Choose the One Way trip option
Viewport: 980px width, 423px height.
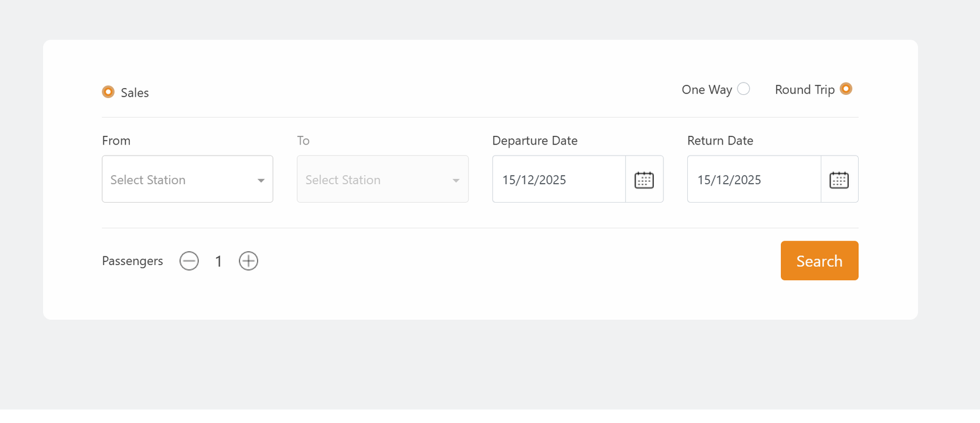(x=744, y=89)
